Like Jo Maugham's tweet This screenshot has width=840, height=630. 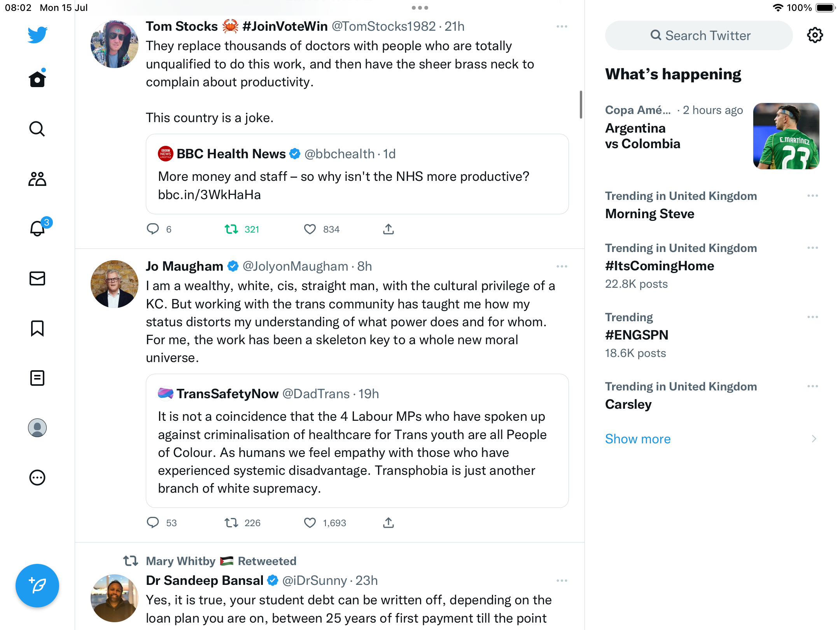[310, 523]
